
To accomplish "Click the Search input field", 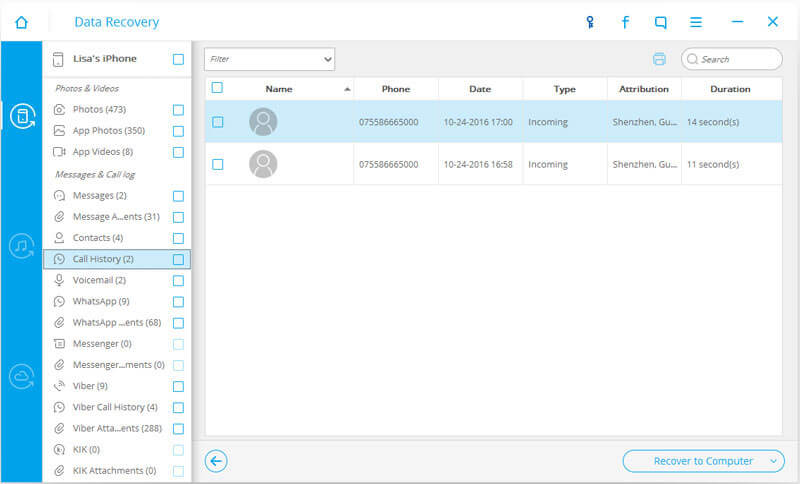I will (x=732, y=59).
